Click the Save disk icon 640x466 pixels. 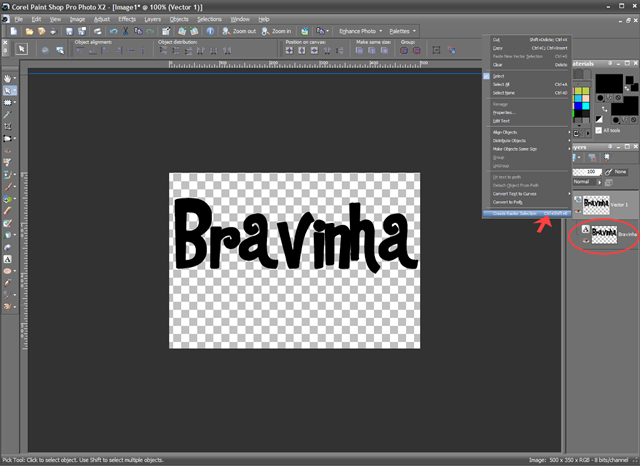(69, 31)
